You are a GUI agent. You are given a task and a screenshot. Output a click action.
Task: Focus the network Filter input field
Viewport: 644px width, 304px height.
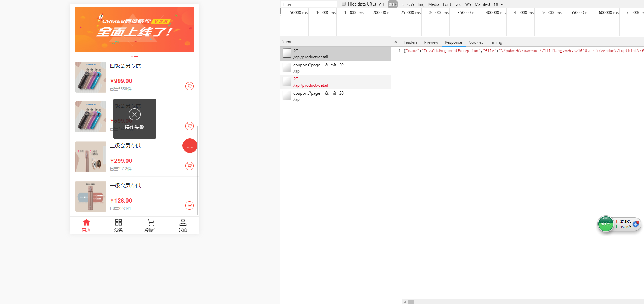pyautogui.click(x=309, y=4)
